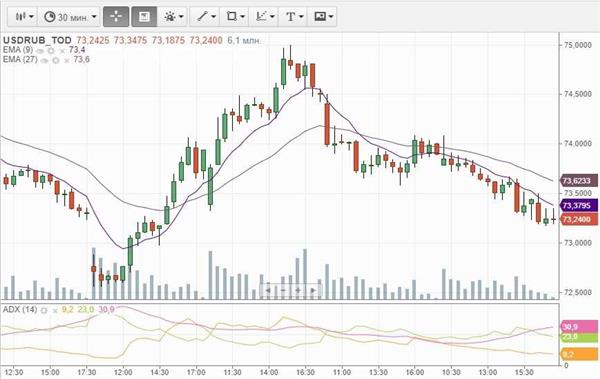This screenshot has height=379, width=600.
Task: Click the green 23,0 ADX value label
Action: coord(579,337)
